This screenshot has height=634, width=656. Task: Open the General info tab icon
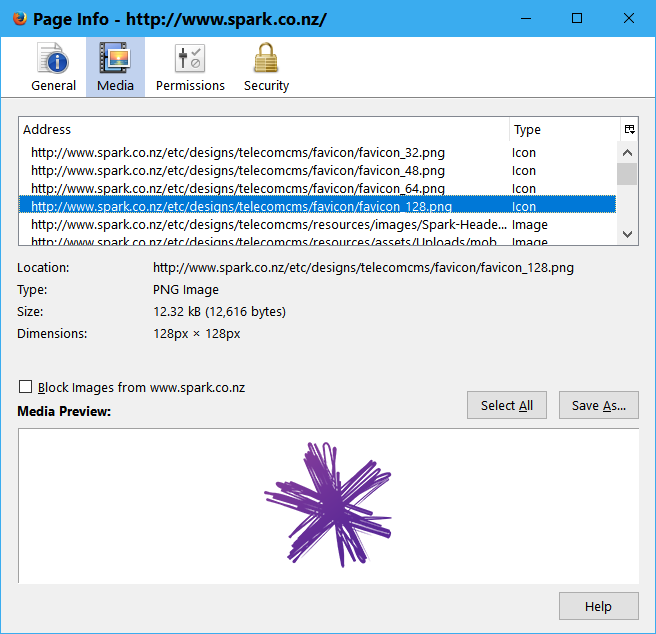53,60
